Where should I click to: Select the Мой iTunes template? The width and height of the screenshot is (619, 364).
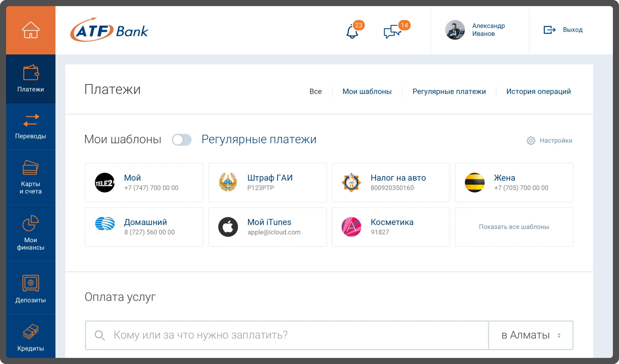tap(267, 227)
